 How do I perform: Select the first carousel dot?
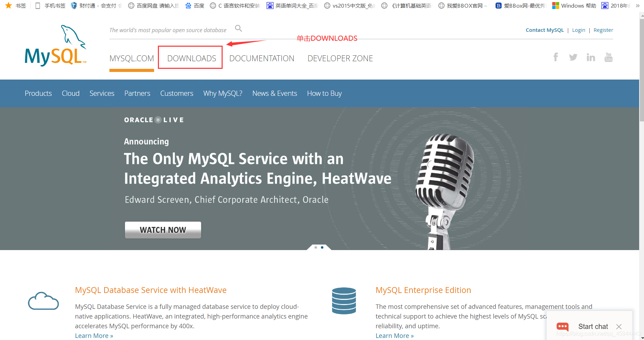(x=315, y=247)
